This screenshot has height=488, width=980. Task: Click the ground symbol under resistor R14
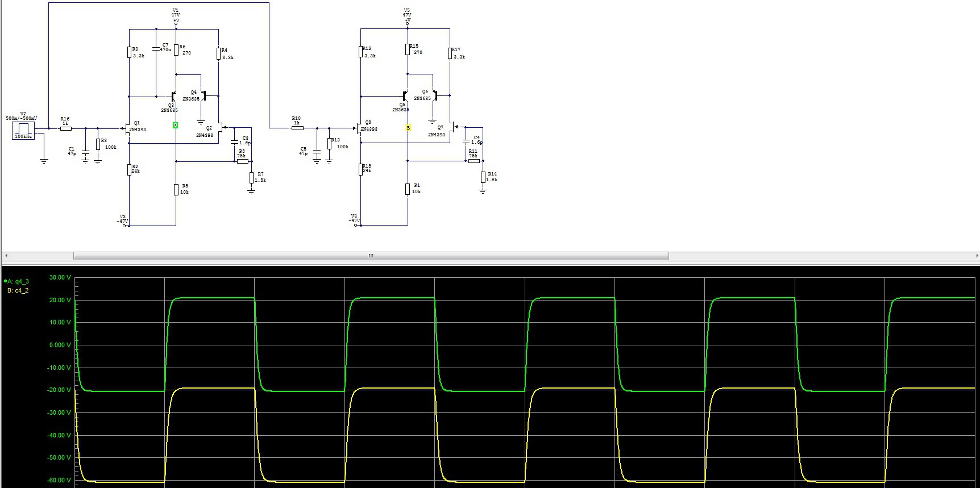483,191
